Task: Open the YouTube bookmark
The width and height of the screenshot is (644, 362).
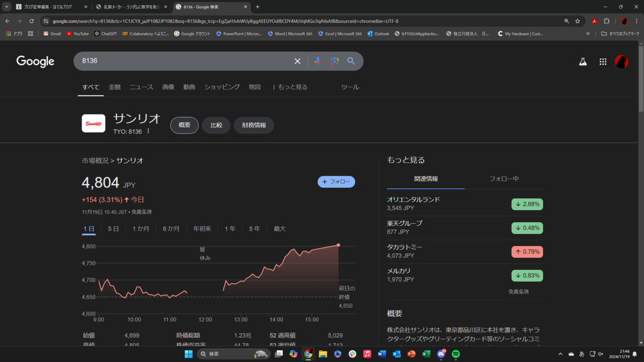Action: click(x=78, y=33)
